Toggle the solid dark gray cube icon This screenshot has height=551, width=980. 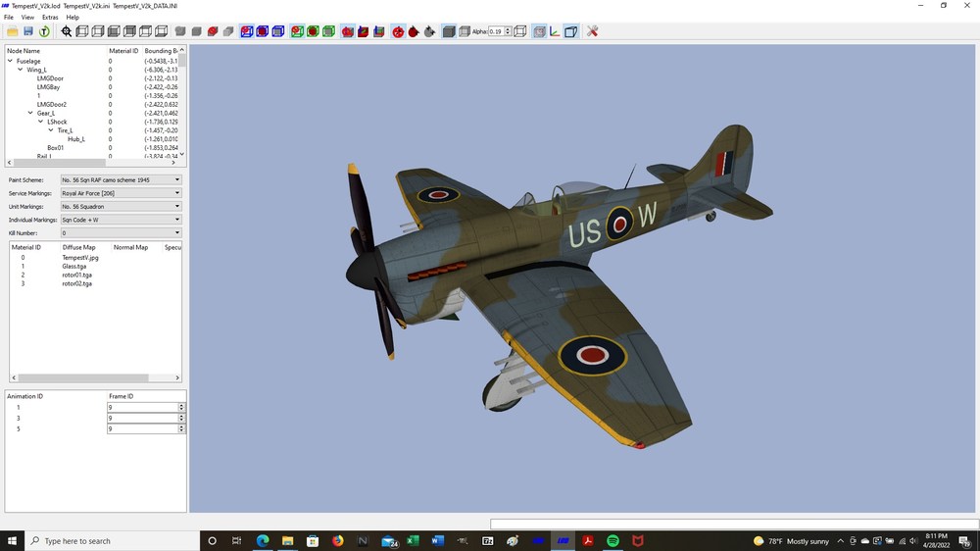coord(448,31)
